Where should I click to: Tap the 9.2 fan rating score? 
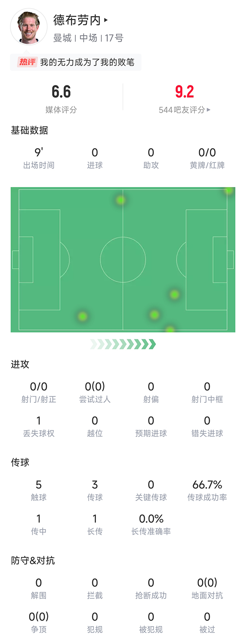click(x=184, y=91)
